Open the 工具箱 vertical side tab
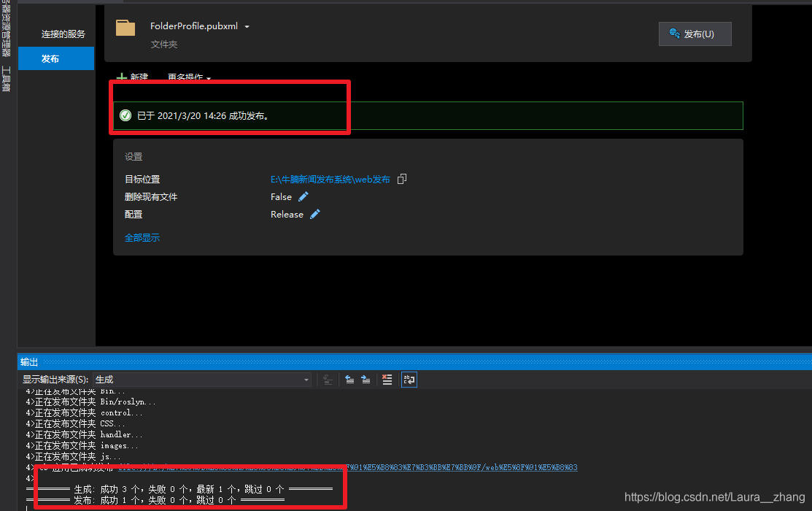Image resolution: width=812 pixels, height=511 pixels. 7,78
